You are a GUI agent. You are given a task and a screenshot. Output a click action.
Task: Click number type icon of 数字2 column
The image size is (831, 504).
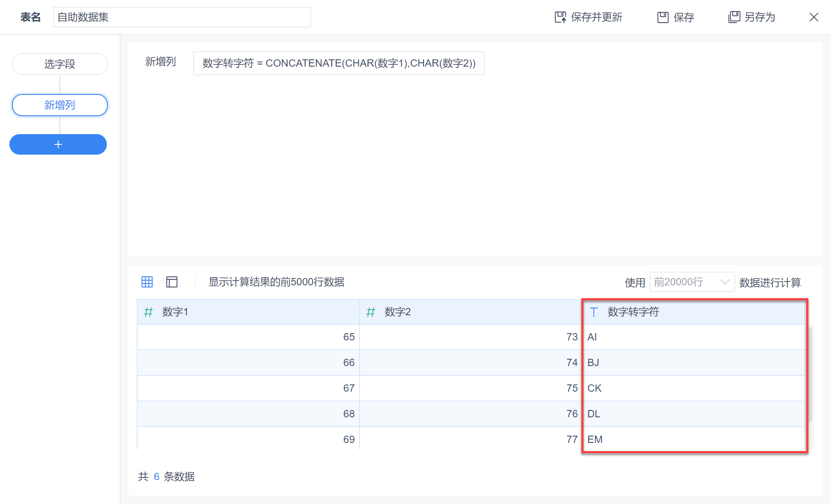tap(371, 312)
